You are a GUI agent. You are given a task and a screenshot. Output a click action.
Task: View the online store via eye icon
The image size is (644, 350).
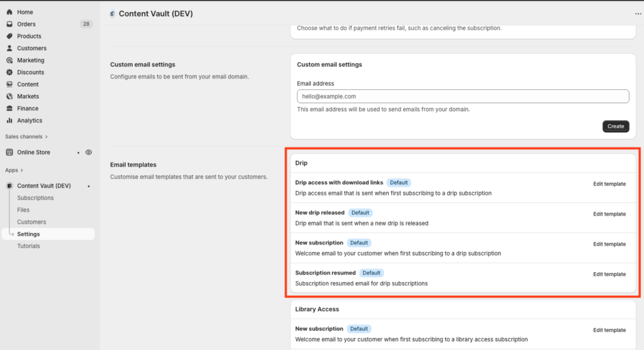click(89, 152)
